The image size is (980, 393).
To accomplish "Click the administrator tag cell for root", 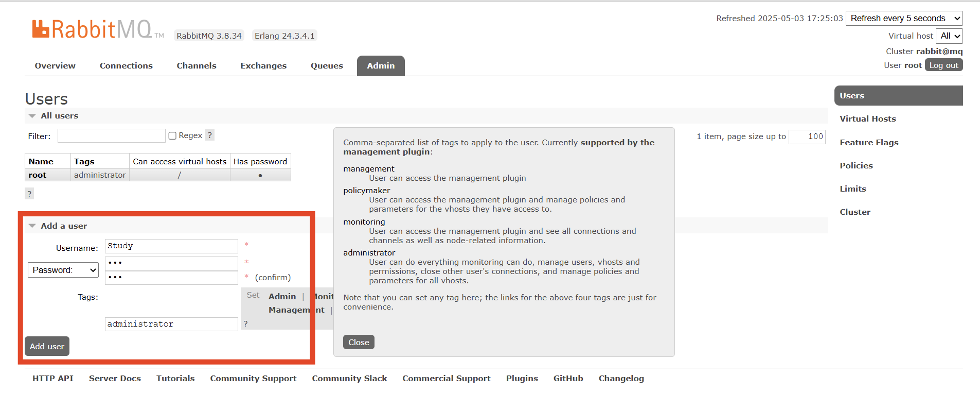I will pyautogui.click(x=100, y=175).
